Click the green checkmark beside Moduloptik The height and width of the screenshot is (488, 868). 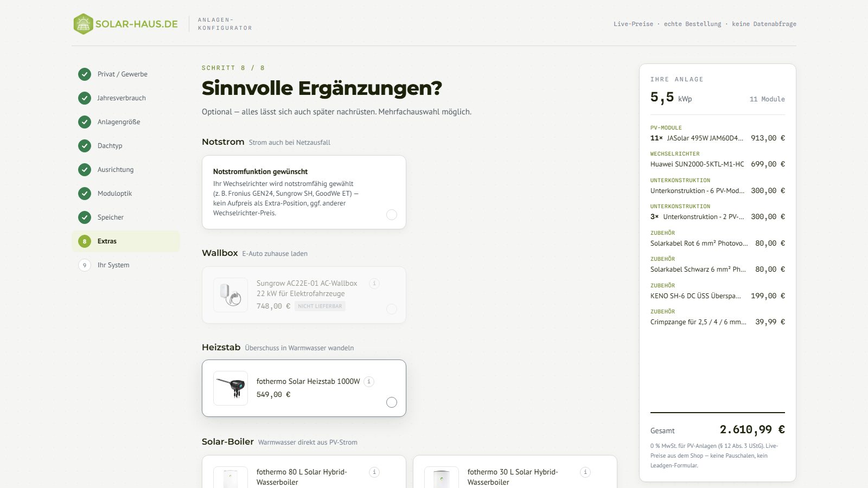coord(85,194)
